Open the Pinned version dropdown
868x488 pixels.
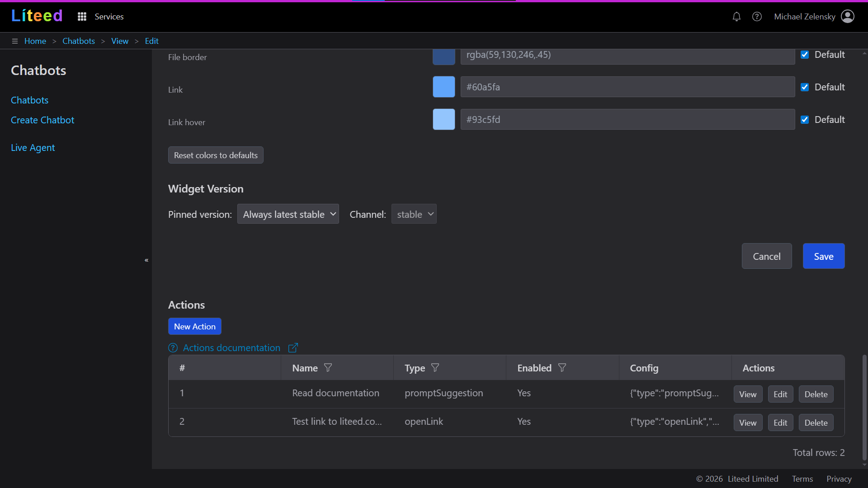click(288, 214)
